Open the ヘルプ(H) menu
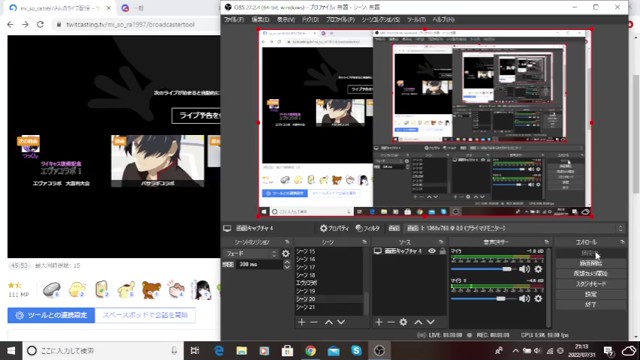The height and width of the screenshot is (360, 640). (443, 20)
